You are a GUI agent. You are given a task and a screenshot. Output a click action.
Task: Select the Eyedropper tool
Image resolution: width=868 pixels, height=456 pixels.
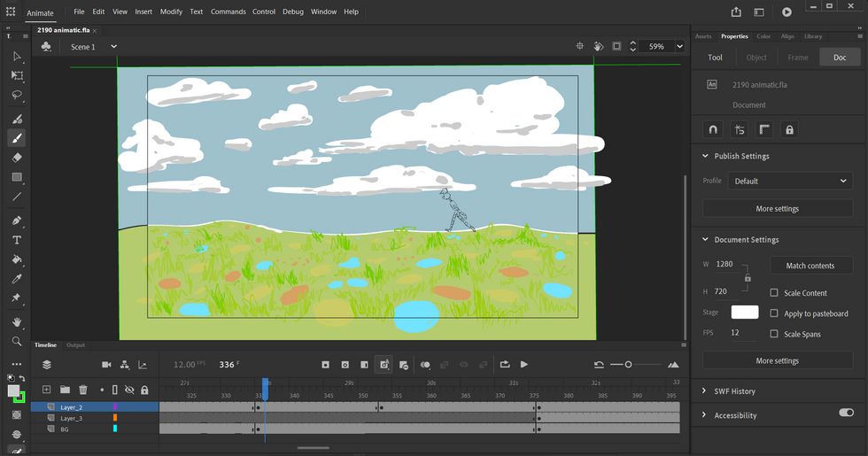(x=17, y=279)
